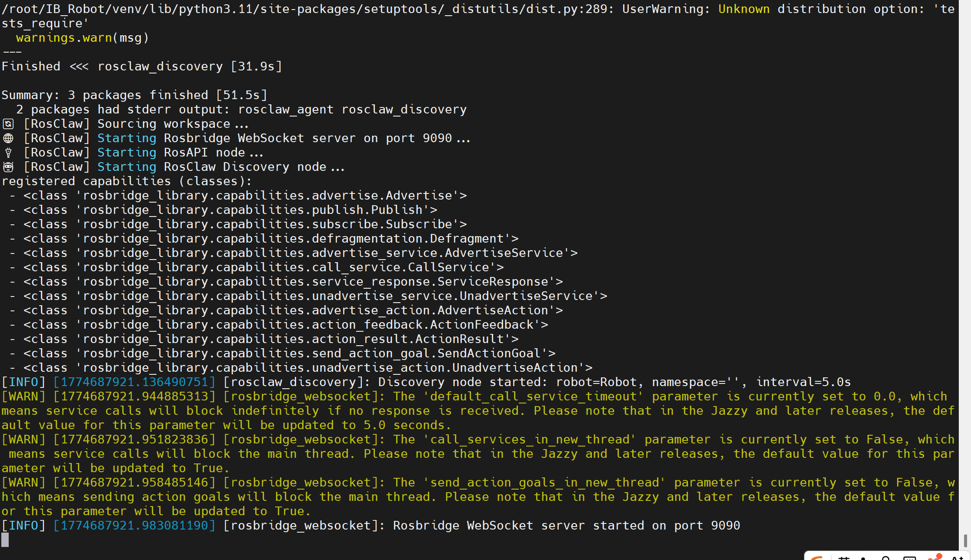971x560 pixels.
Task: Click the dist.py file path at top
Action: click(x=304, y=9)
